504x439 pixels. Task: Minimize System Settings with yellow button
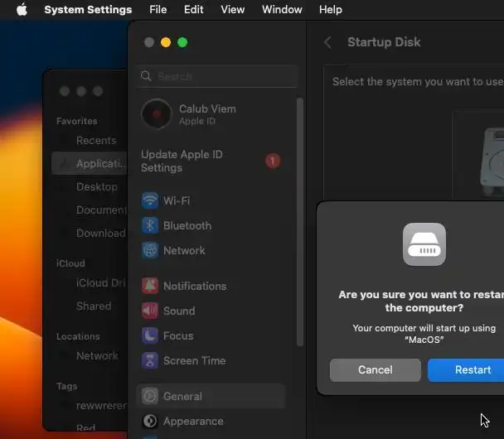(166, 42)
